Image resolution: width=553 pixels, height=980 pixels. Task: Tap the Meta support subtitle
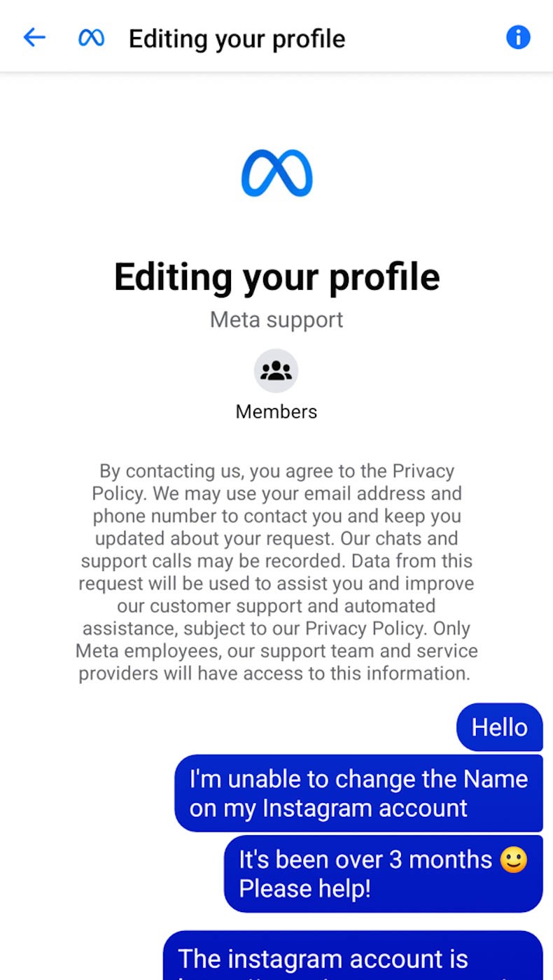tap(276, 320)
